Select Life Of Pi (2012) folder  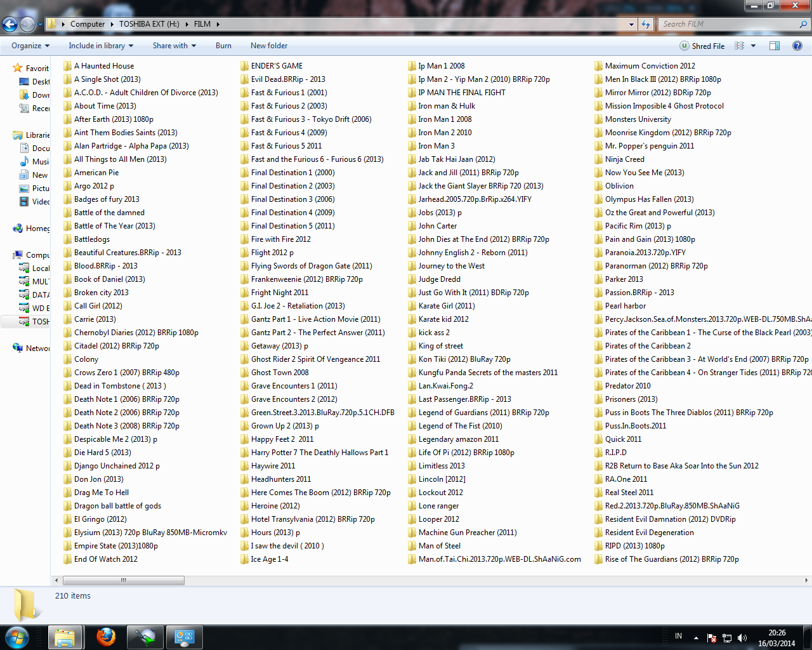[x=461, y=452]
